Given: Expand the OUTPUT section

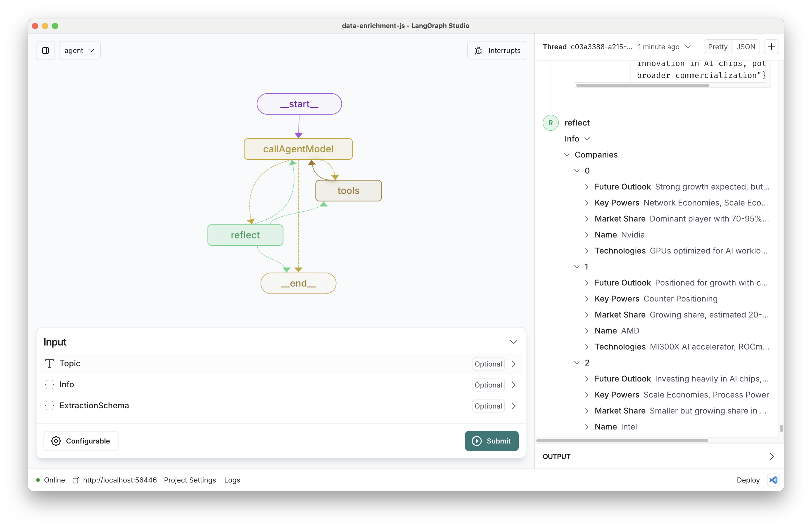Looking at the screenshot, I should click(x=772, y=456).
